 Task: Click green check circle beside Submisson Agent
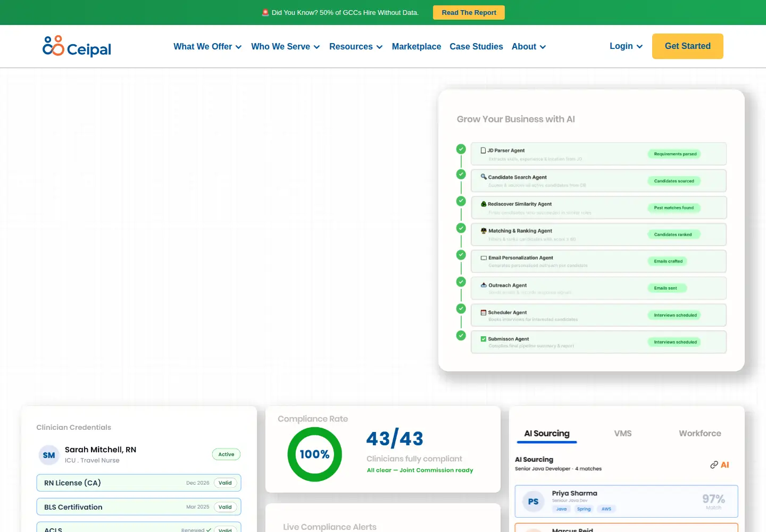pos(461,335)
